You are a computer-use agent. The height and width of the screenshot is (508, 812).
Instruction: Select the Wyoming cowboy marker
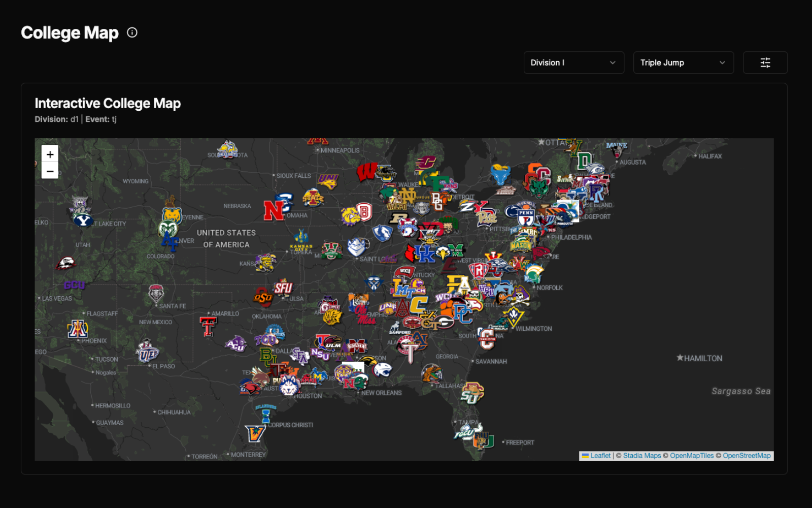(x=172, y=201)
